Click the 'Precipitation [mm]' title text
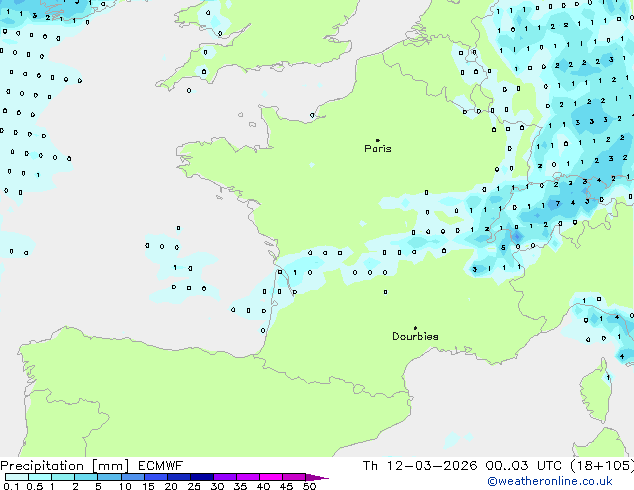The image size is (634, 490). click(65, 466)
